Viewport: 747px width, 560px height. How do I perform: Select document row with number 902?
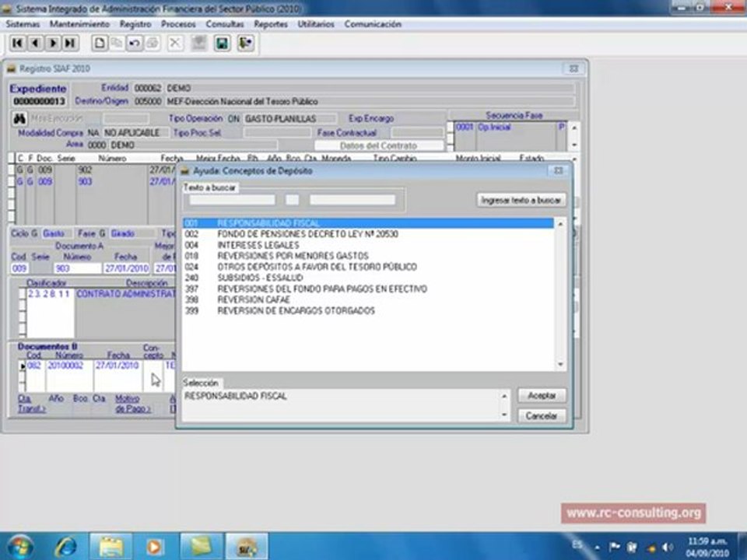pos(95,170)
